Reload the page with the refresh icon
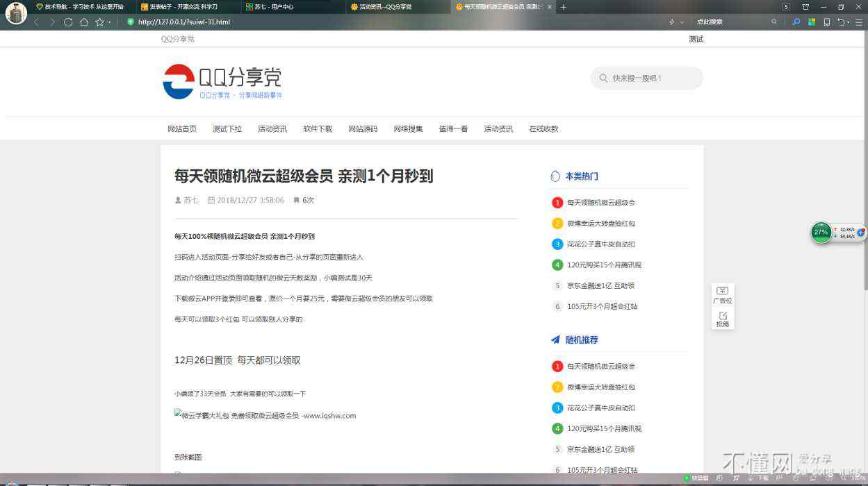Viewport: 868px width, 486px height. pyautogui.click(x=68, y=22)
